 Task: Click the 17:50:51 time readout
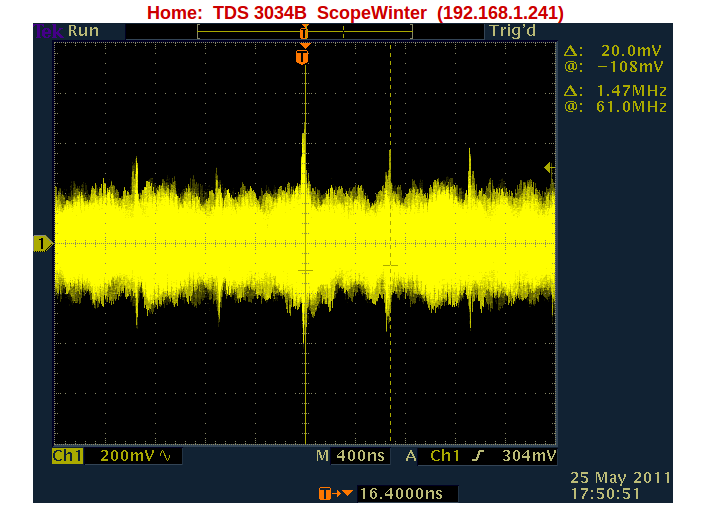(605, 494)
